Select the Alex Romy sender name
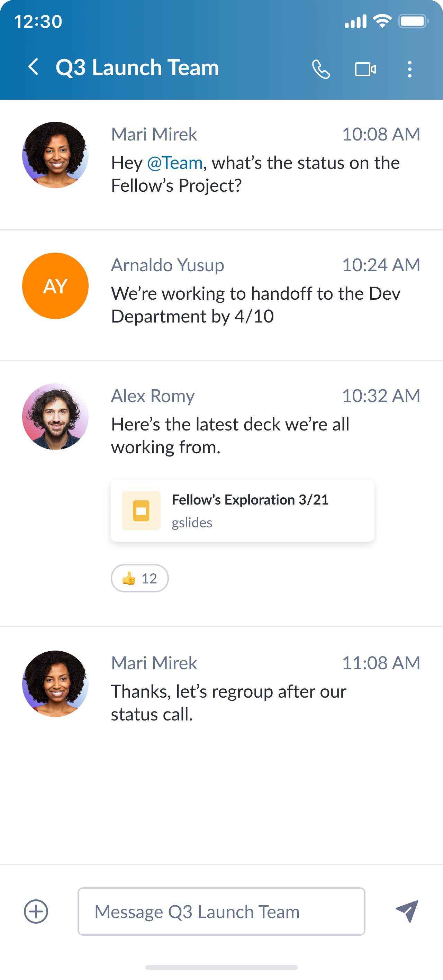This screenshot has height=980, width=443. point(153,396)
